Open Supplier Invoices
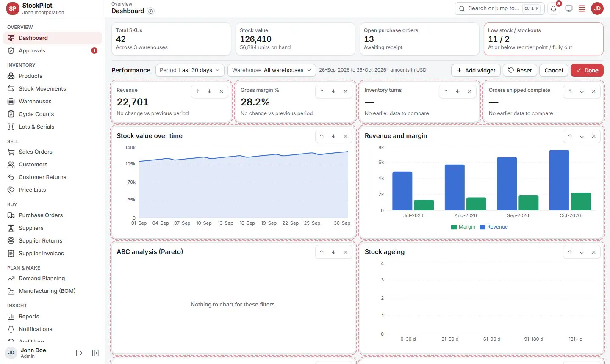The height and width of the screenshot is (364, 610). click(x=53, y=254)
